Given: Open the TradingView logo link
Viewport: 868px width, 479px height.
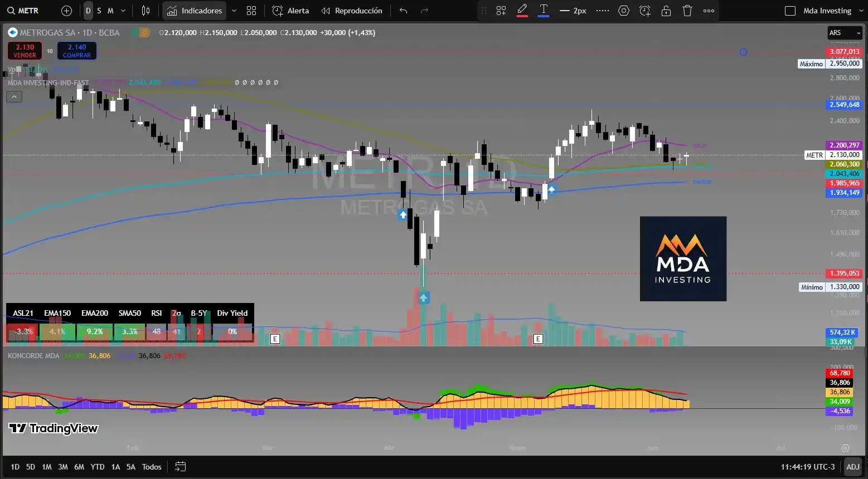Looking at the screenshot, I should tap(54, 428).
